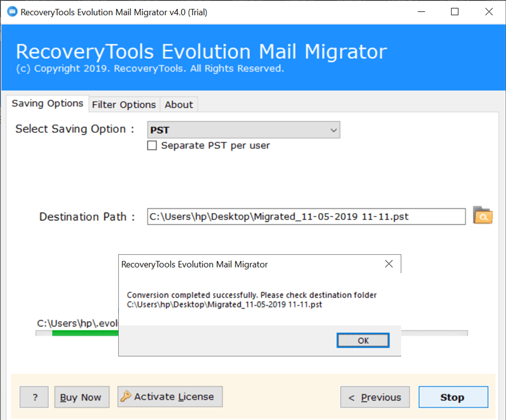Viewport: 506px width, 420px height.
Task: Click the 'C:\Users\hp\.evol' progress path text
Action: (78, 323)
